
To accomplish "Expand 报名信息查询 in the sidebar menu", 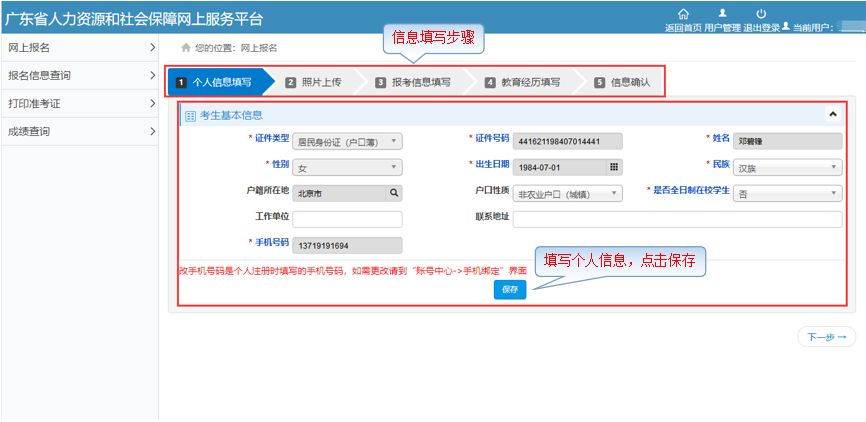I will pos(80,76).
